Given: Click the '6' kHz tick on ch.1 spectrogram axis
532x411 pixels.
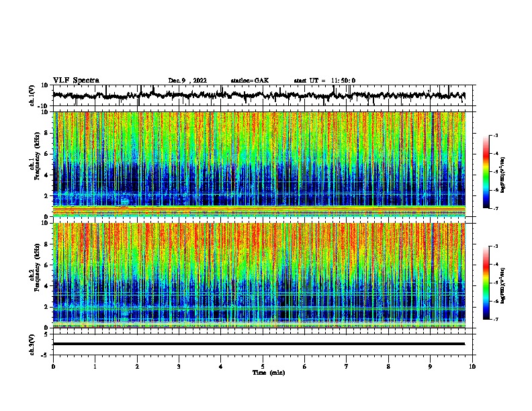Looking at the screenshot, I should coord(46,154).
